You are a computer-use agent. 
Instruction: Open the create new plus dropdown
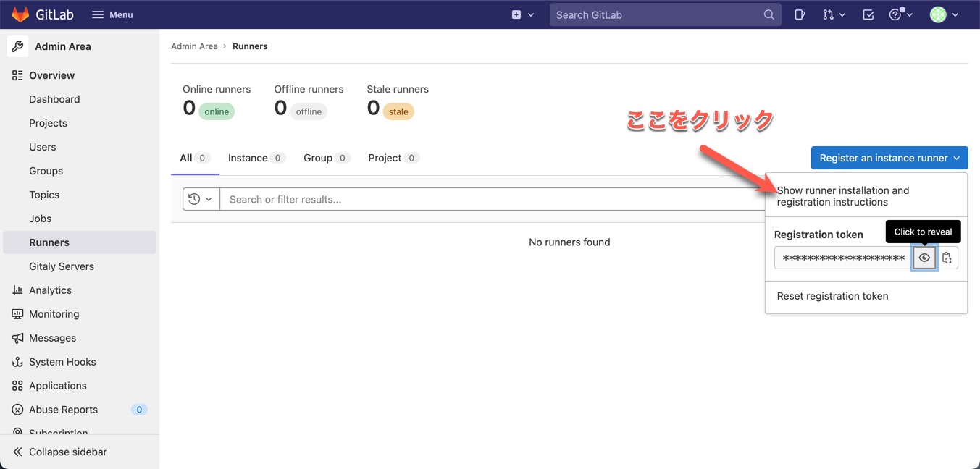[523, 14]
